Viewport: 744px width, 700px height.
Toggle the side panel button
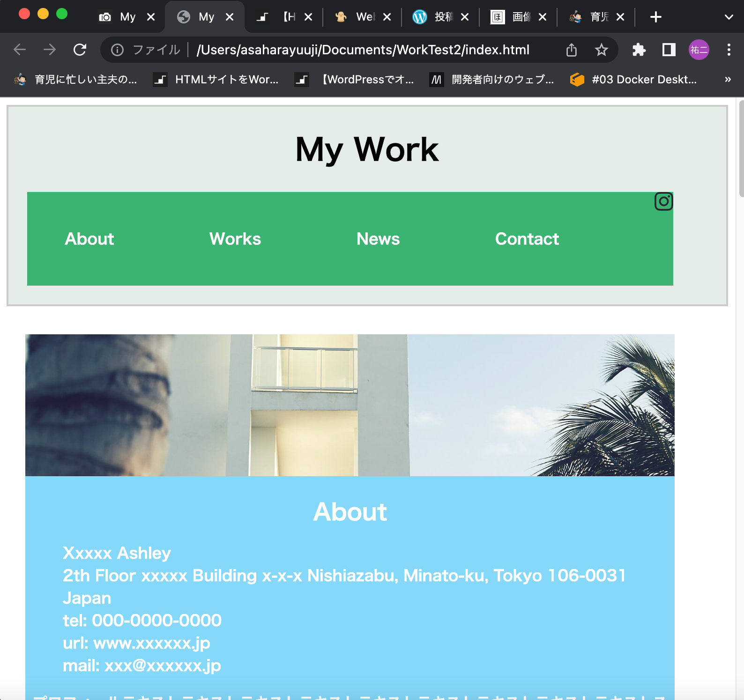[x=669, y=50]
